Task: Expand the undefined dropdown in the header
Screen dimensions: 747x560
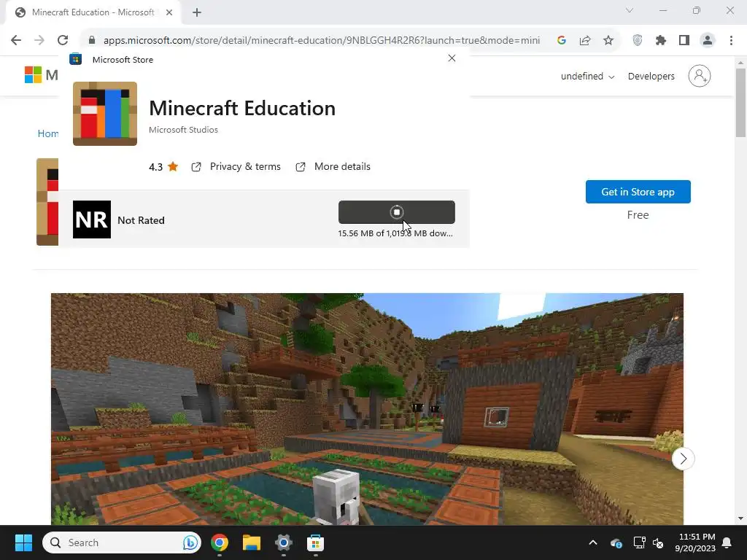Action: coord(587,76)
